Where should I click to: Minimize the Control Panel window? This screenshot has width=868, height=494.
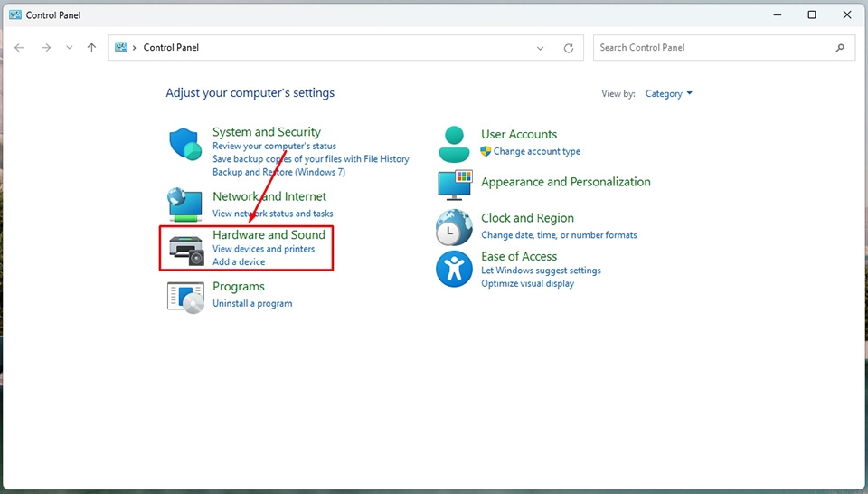tap(778, 15)
